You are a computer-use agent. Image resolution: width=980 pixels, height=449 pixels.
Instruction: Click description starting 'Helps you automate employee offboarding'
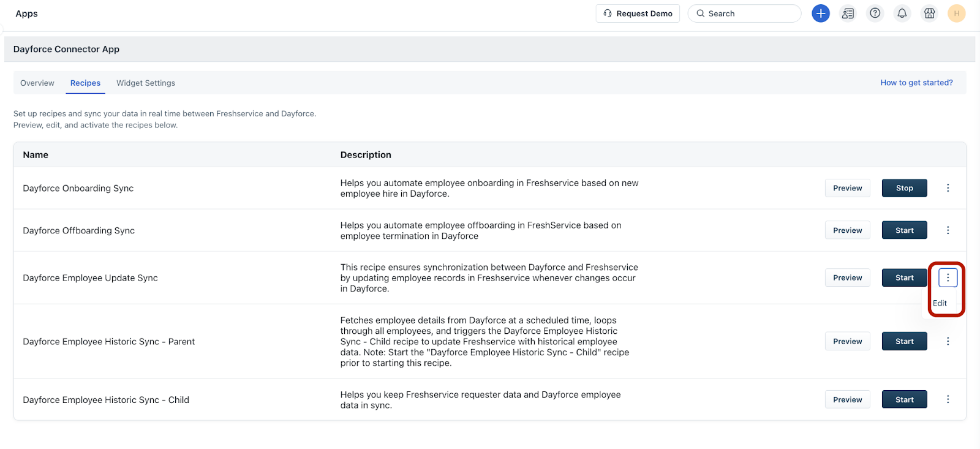pyautogui.click(x=481, y=230)
